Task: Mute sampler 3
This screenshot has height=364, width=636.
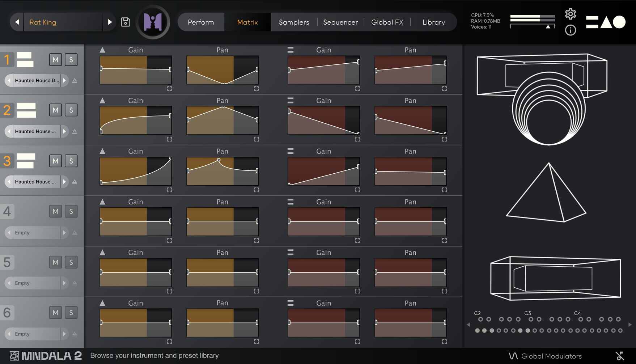Action: (55, 161)
